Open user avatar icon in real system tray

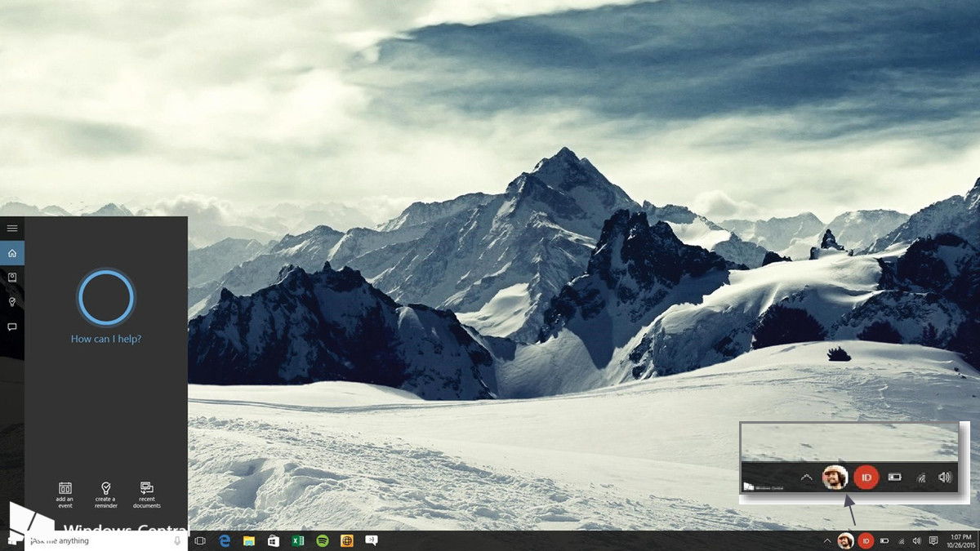846,540
